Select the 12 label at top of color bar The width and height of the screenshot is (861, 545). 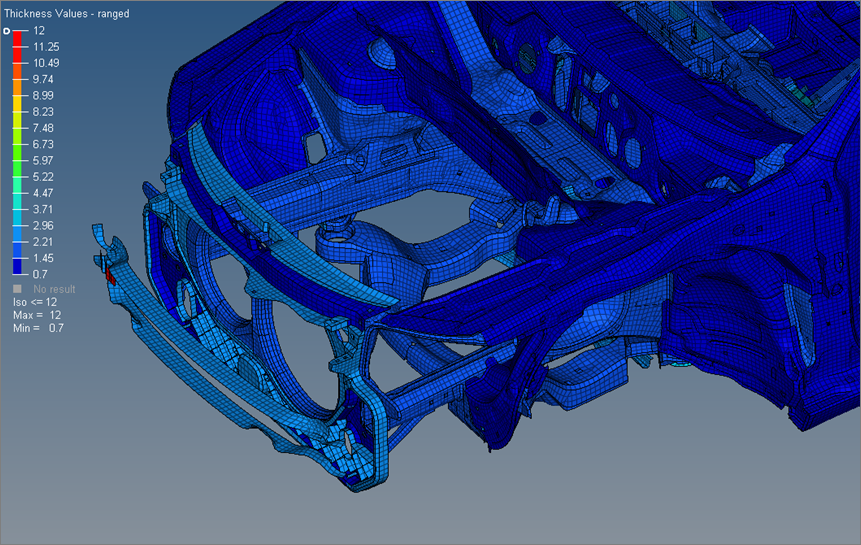tap(39, 31)
